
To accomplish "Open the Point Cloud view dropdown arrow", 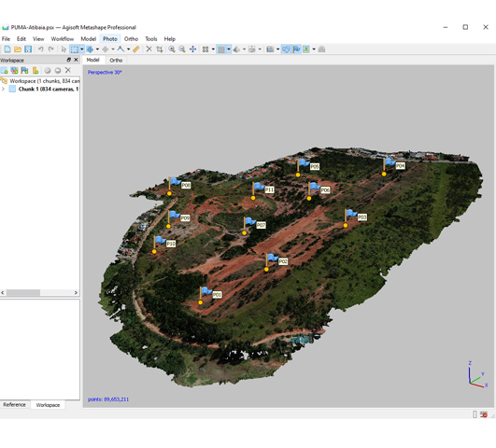I will [x=213, y=49].
